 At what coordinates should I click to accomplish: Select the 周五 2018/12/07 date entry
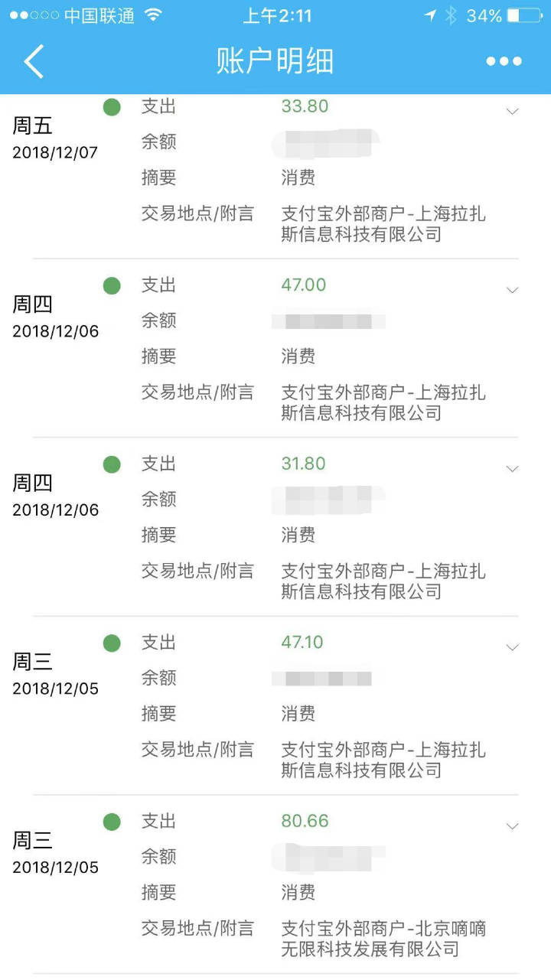pos(55,138)
